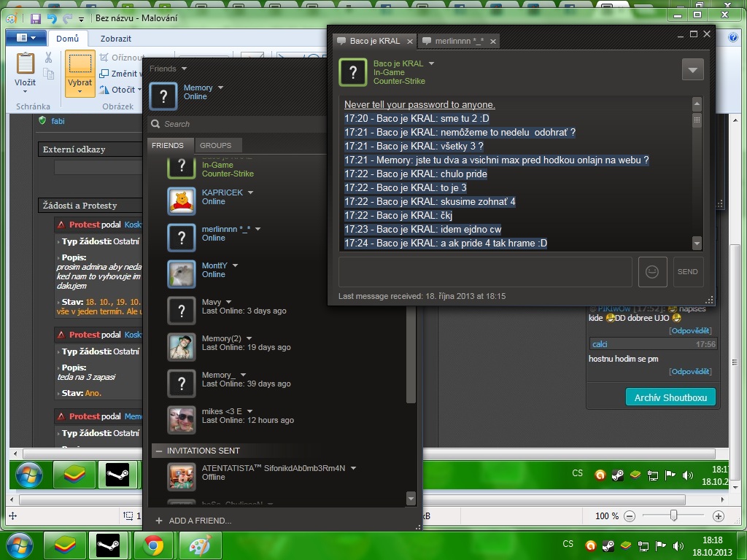Open the dropdown arrow next to MonttY

(x=235, y=265)
